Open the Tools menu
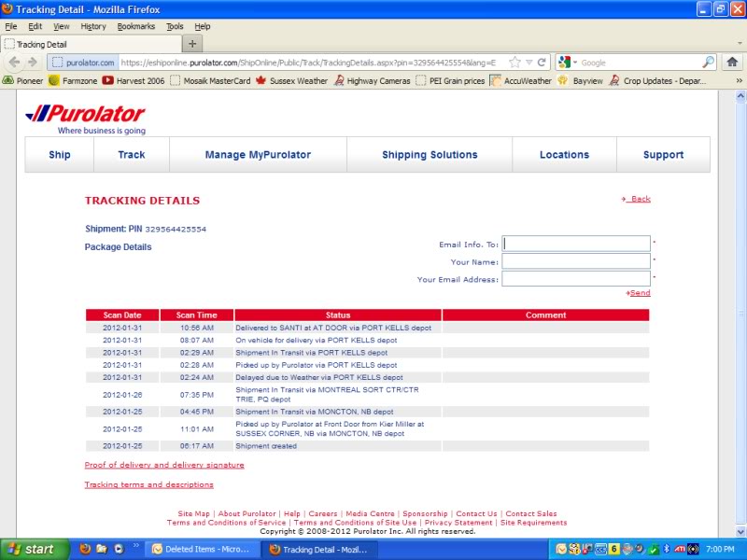The width and height of the screenshot is (747, 560). point(175,27)
